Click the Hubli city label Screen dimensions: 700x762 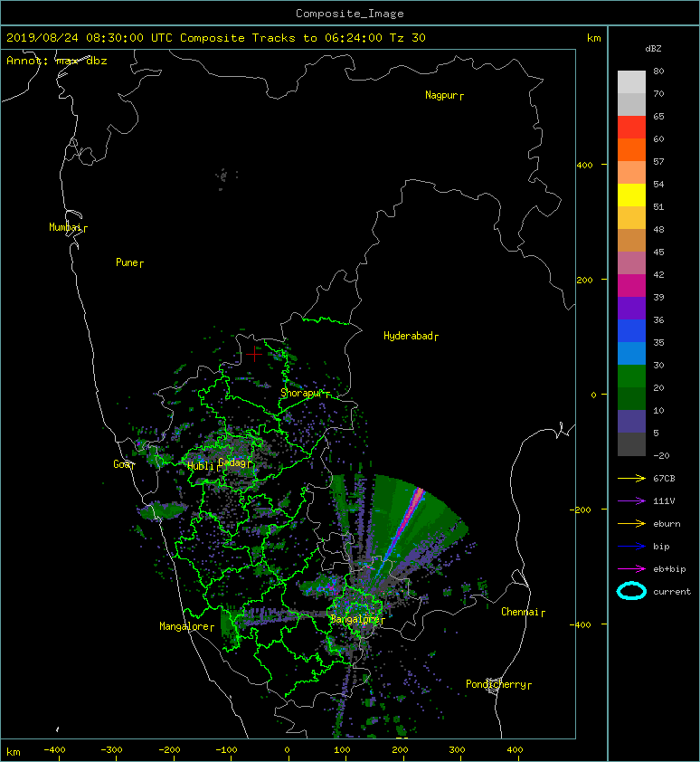[x=203, y=467]
